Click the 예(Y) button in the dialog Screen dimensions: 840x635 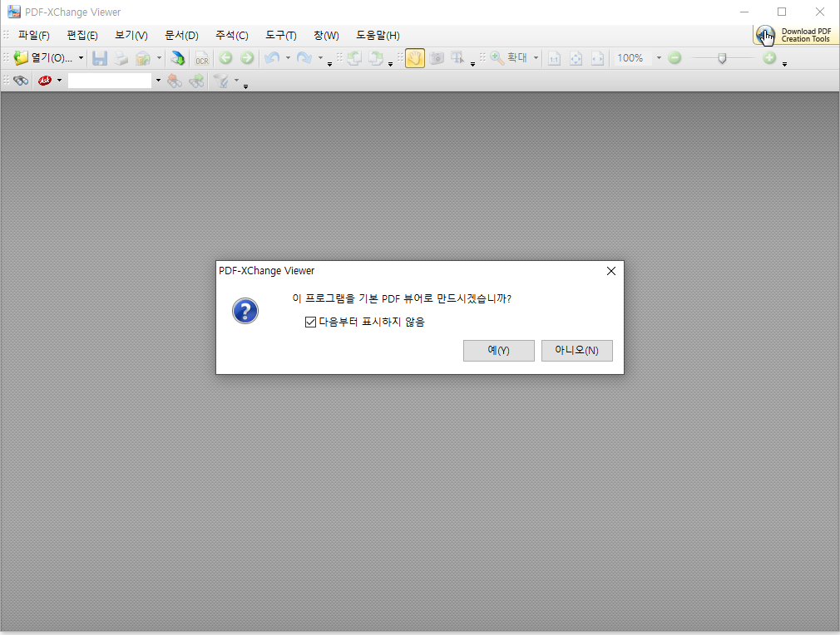point(498,350)
